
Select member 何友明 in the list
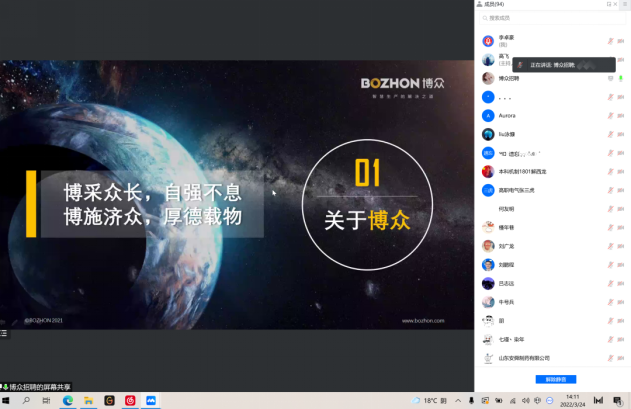(552, 209)
